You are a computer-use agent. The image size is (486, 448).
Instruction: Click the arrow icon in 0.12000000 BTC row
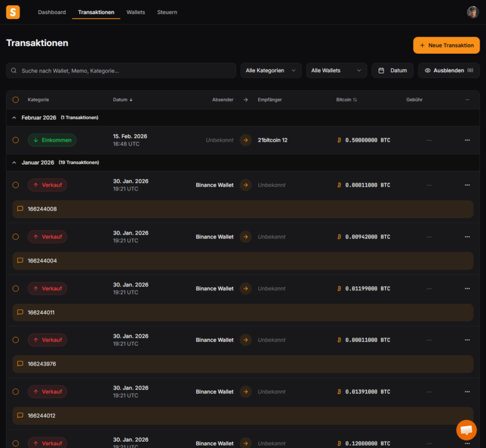click(246, 444)
